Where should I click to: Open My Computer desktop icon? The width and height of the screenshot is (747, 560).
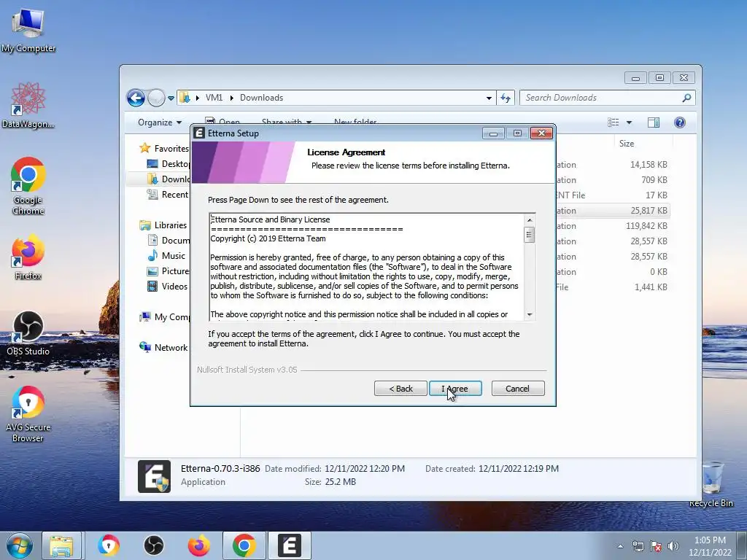28,29
